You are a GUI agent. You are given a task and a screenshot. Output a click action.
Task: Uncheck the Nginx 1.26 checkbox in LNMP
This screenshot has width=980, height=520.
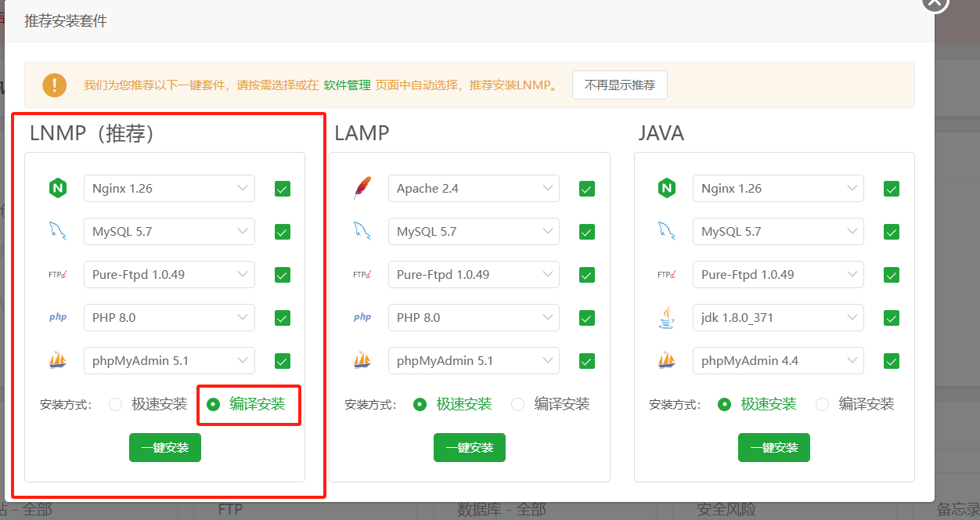coord(283,189)
